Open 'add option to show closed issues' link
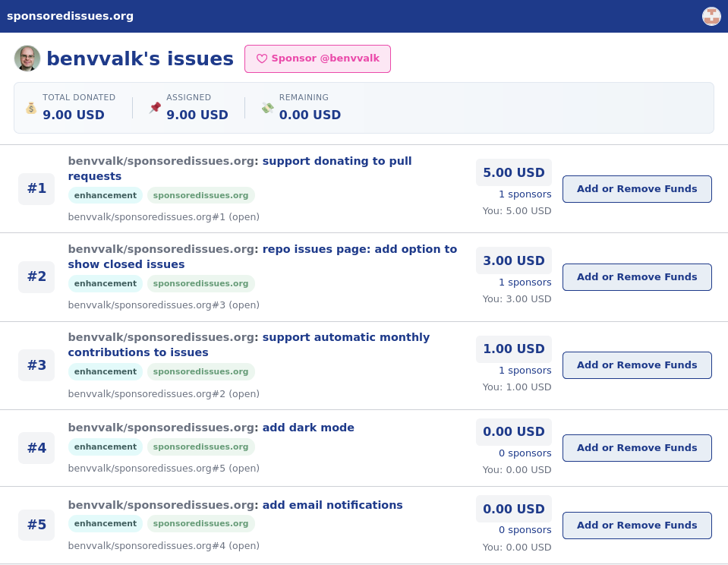728x565 pixels. click(x=359, y=249)
